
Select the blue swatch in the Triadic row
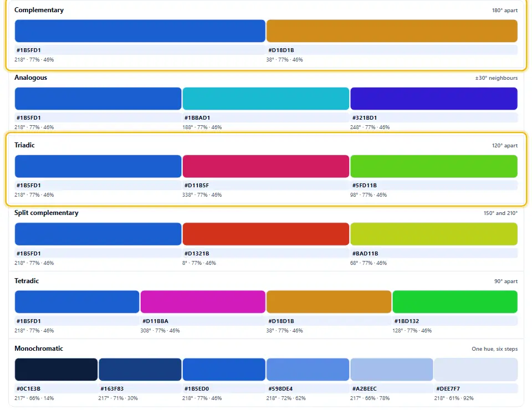click(98, 166)
